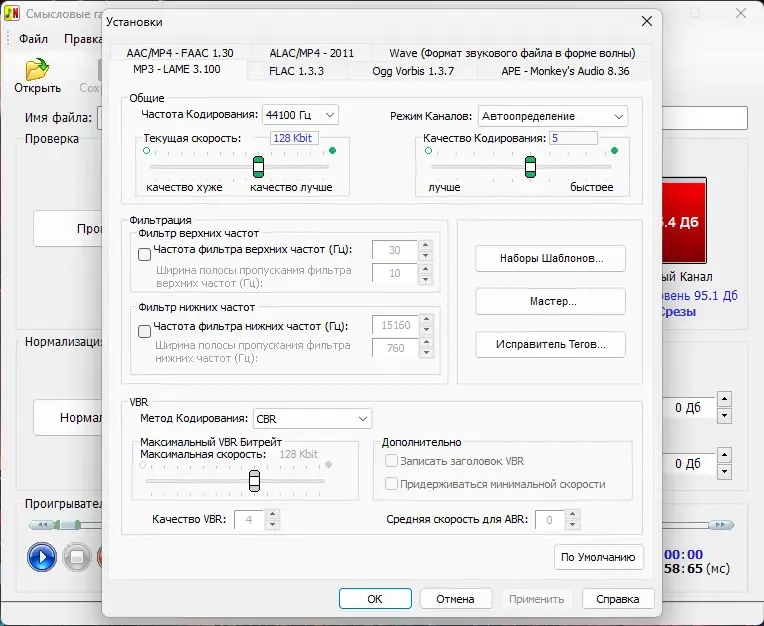This screenshot has height=626, width=764.
Task: Decrease Средняя скорость для ABR value
Action: click(573, 525)
